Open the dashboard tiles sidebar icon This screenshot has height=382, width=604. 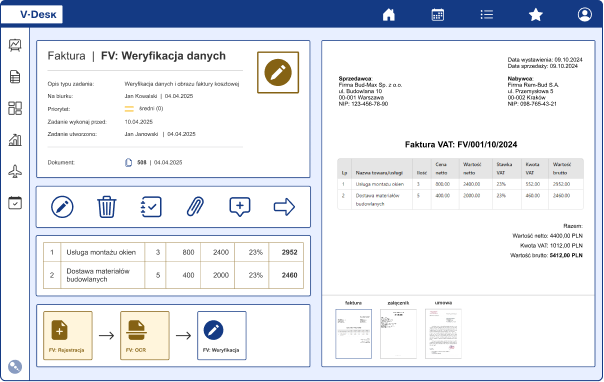click(15, 108)
